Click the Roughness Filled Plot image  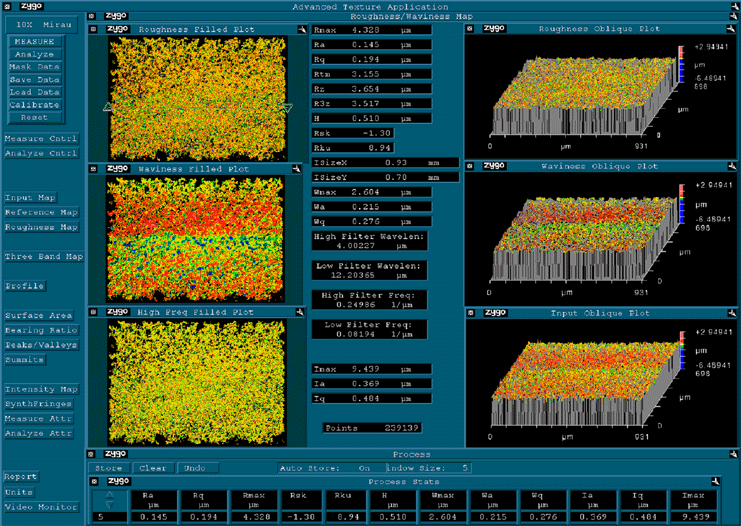pos(198,98)
